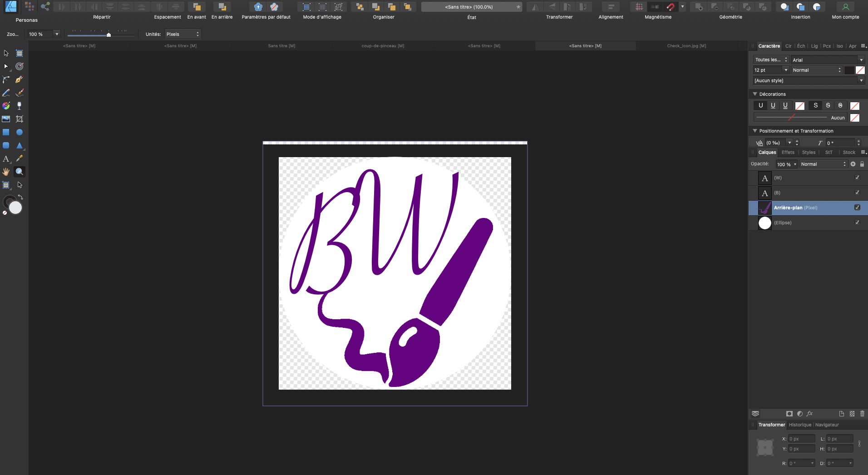
Task: Pick the Ellipse shape tool
Action: pos(19,132)
